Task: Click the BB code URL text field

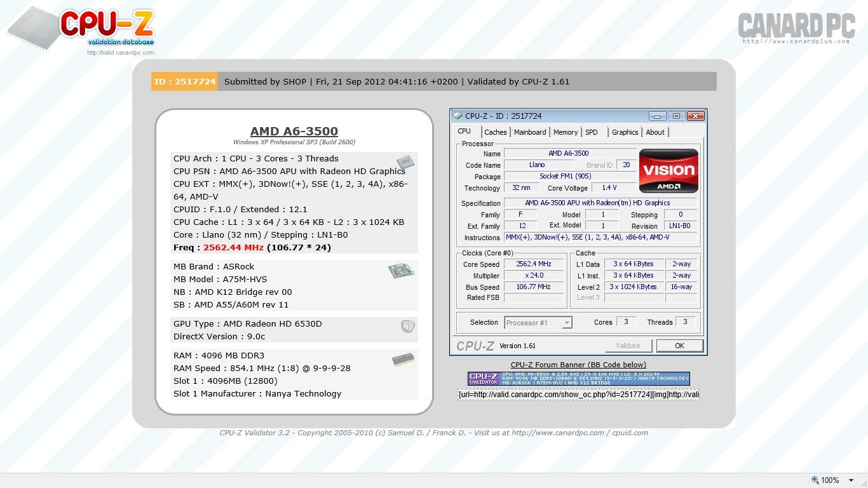Action: click(578, 395)
